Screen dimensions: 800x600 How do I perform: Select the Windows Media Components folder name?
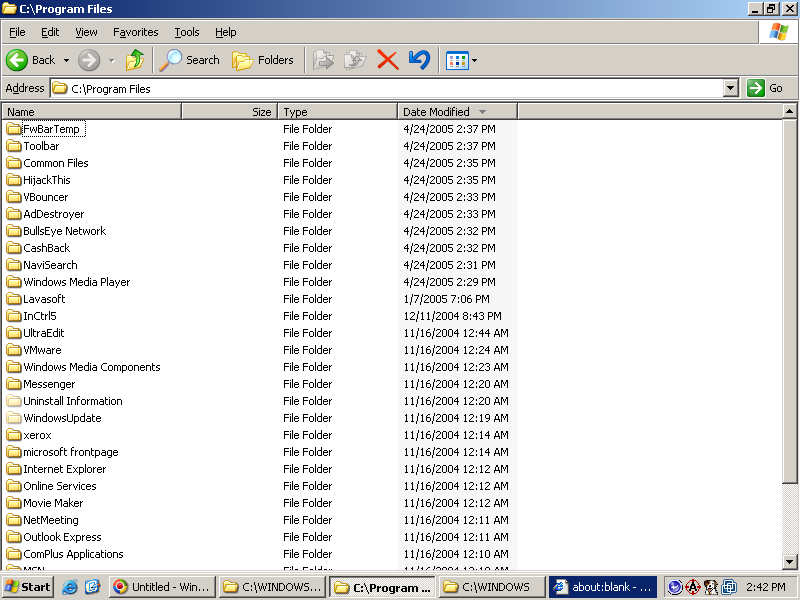coord(92,367)
